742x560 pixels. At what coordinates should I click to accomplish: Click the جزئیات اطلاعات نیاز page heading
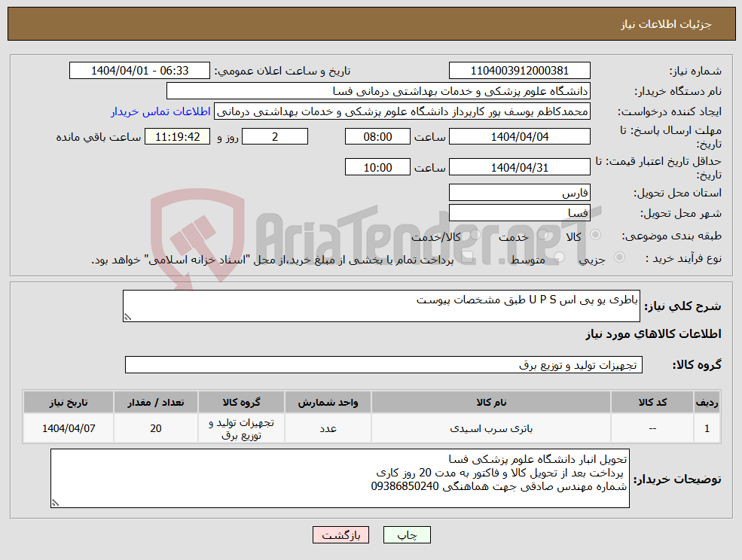[x=666, y=24]
